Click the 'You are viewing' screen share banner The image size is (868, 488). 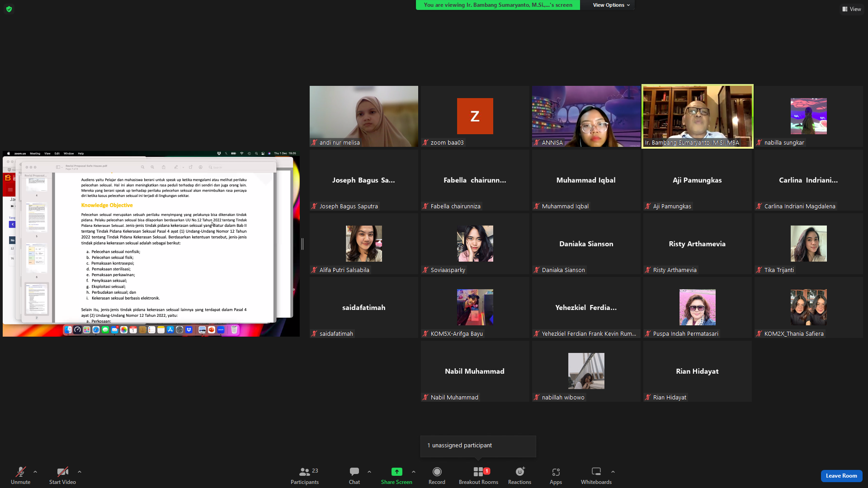(x=498, y=5)
